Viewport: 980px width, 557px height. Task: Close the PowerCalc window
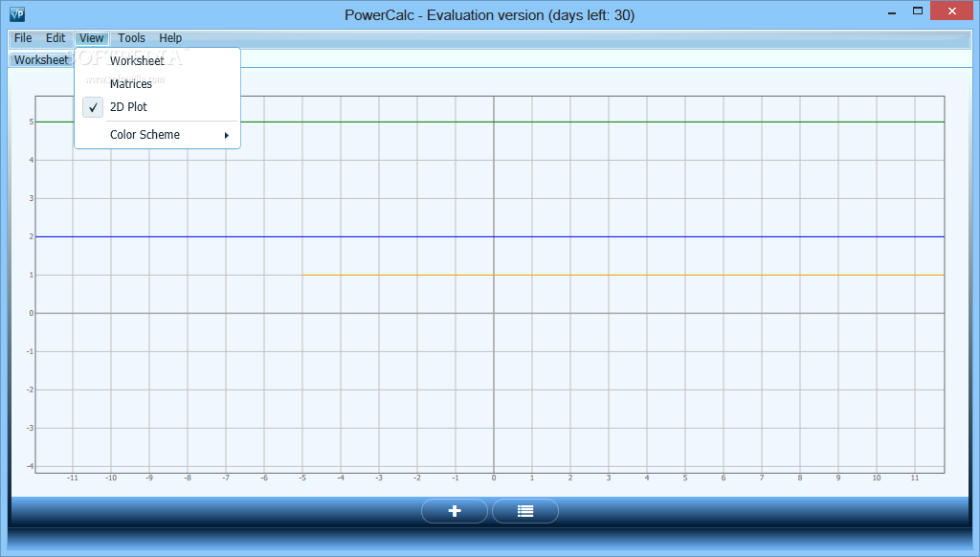click(x=952, y=11)
